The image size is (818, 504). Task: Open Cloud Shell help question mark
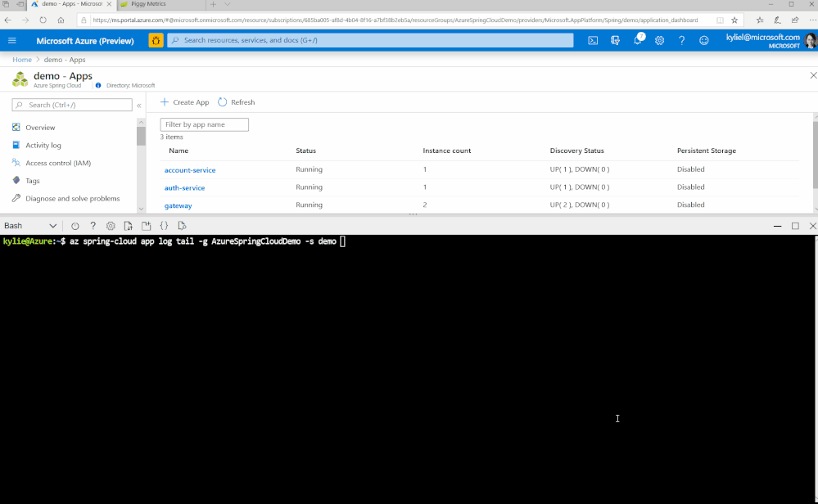93,226
